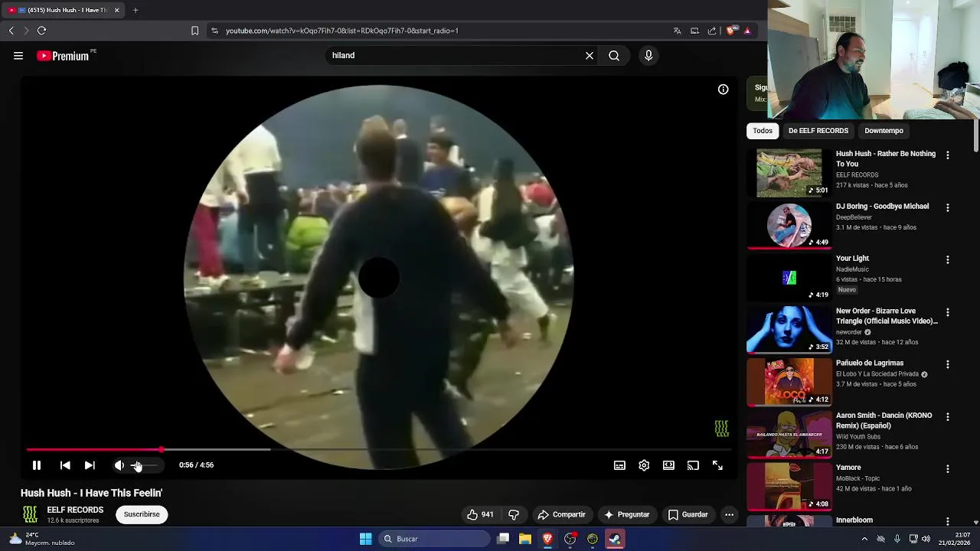Toggle subtitles button
The height and width of the screenshot is (551, 980).
619,465
